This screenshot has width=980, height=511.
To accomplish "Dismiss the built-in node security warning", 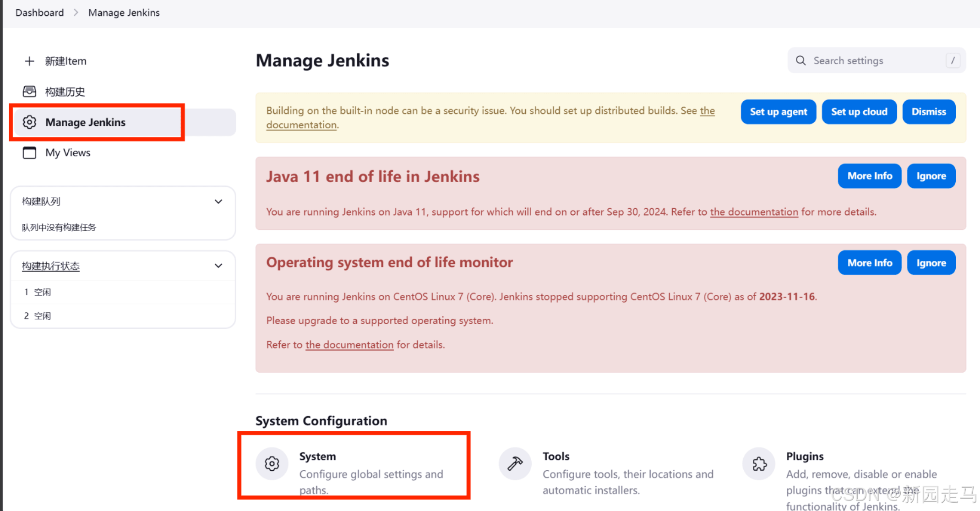I will 929,112.
